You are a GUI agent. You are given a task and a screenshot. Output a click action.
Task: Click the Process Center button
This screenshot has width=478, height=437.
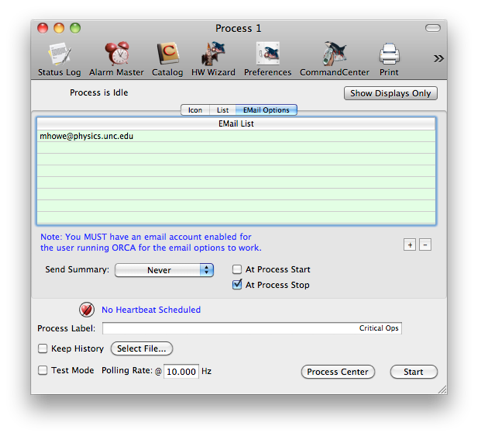pos(338,372)
